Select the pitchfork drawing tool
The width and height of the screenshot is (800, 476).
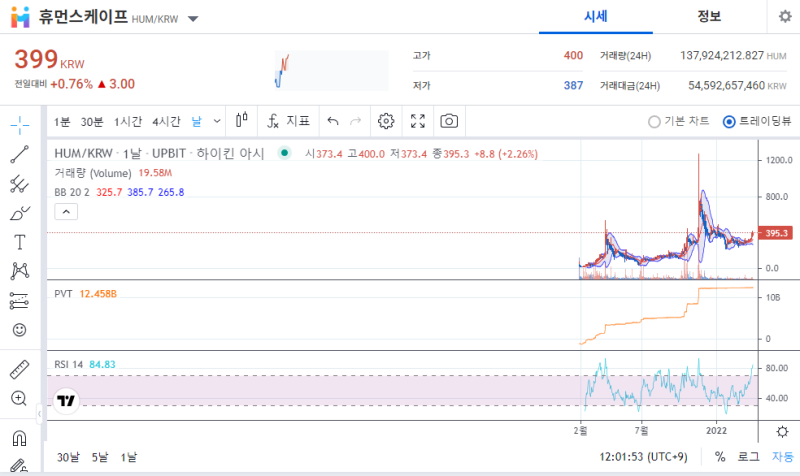[20, 184]
